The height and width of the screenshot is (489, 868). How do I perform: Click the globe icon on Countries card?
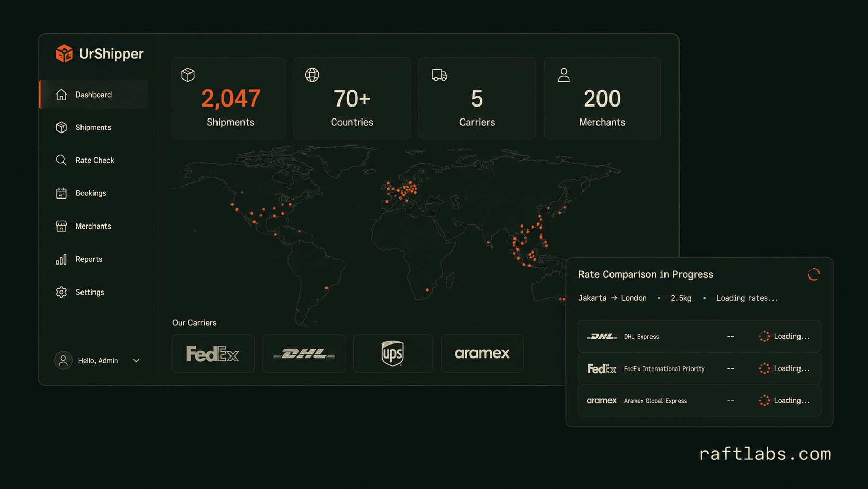click(312, 75)
